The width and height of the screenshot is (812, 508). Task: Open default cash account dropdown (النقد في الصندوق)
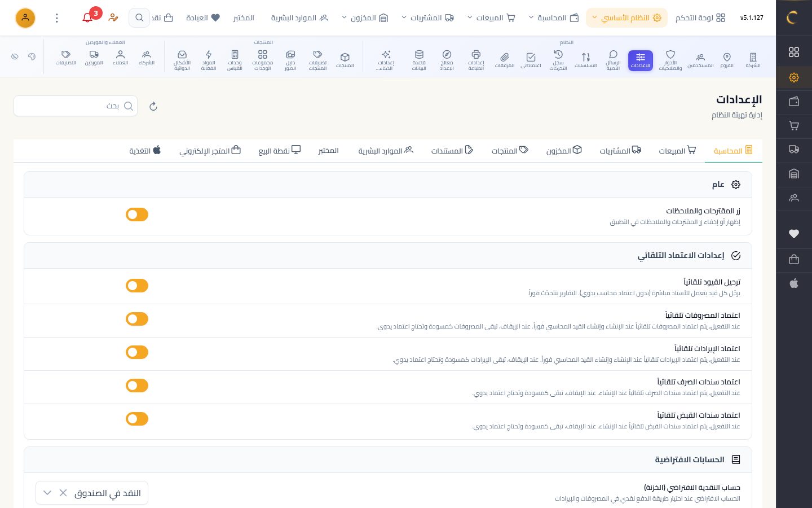coord(92,493)
